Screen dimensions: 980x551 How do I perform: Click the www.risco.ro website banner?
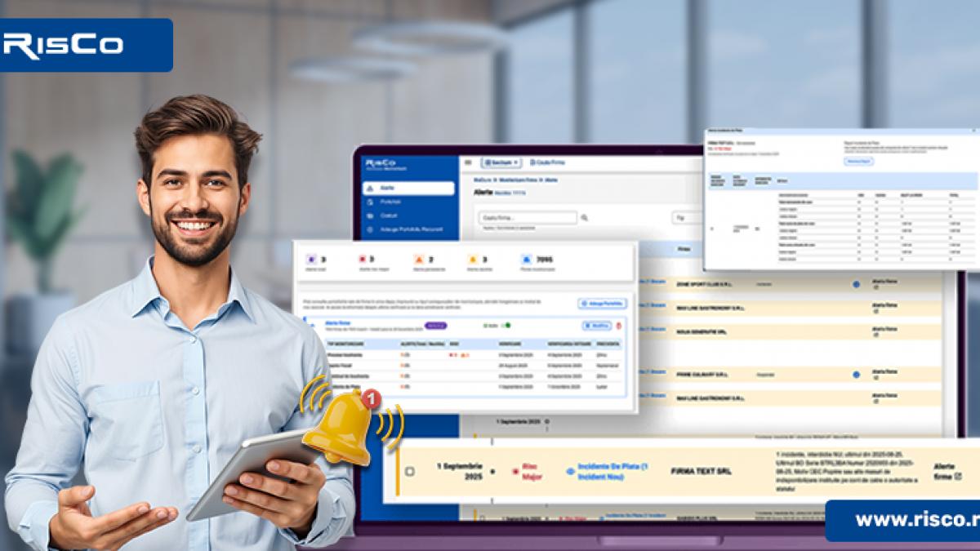click(902, 520)
